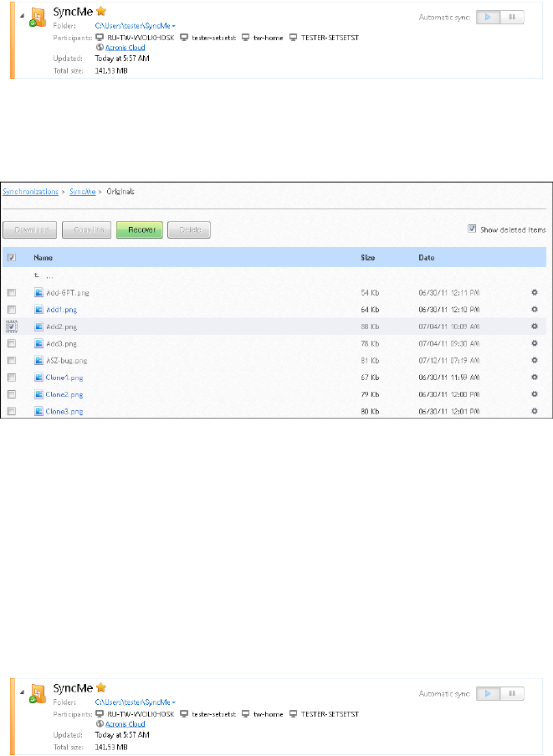Image resolution: width=553 pixels, height=756 pixels.
Task: Go to the SyncMe breadcrumb
Action: pyautogui.click(x=82, y=192)
